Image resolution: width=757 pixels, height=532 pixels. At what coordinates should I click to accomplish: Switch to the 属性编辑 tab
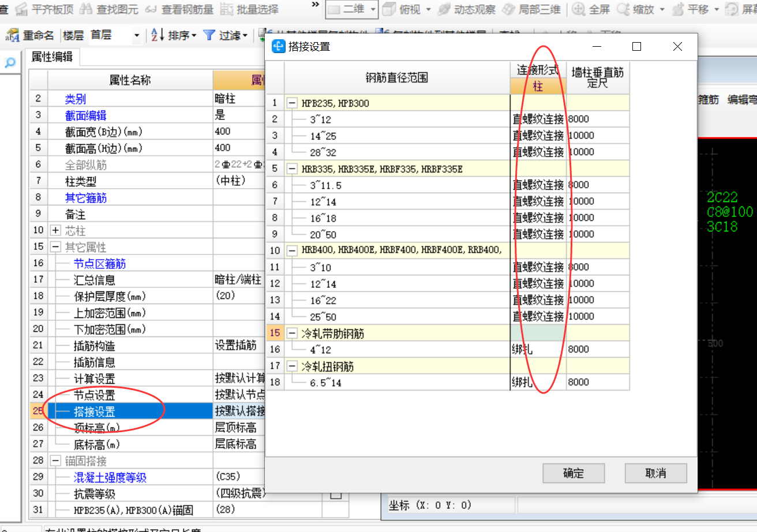coord(52,57)
